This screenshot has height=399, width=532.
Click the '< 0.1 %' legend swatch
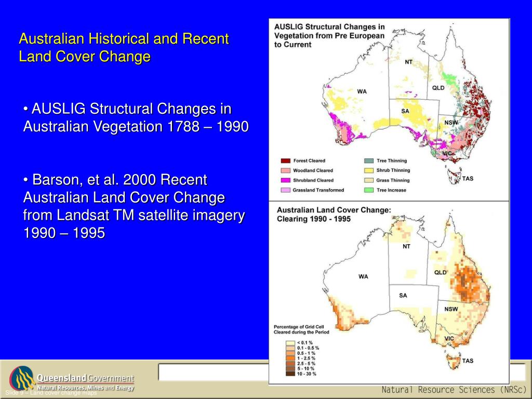tap(290, 343)
